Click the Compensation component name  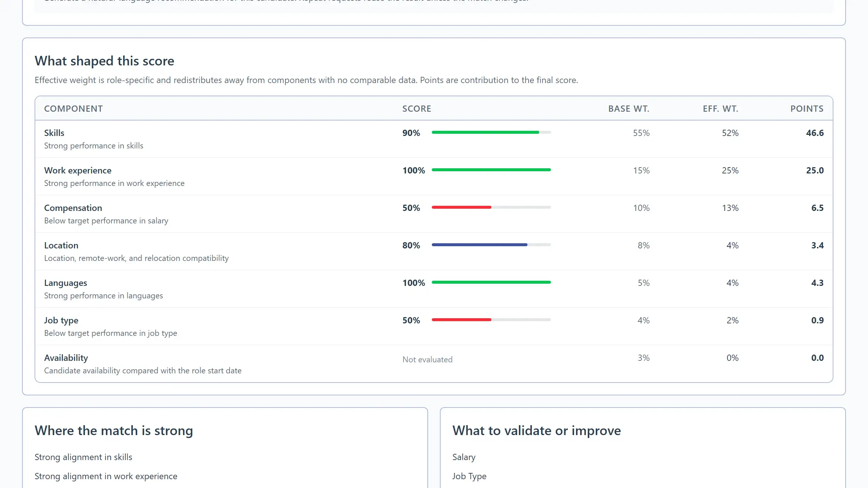pos(73,208)
